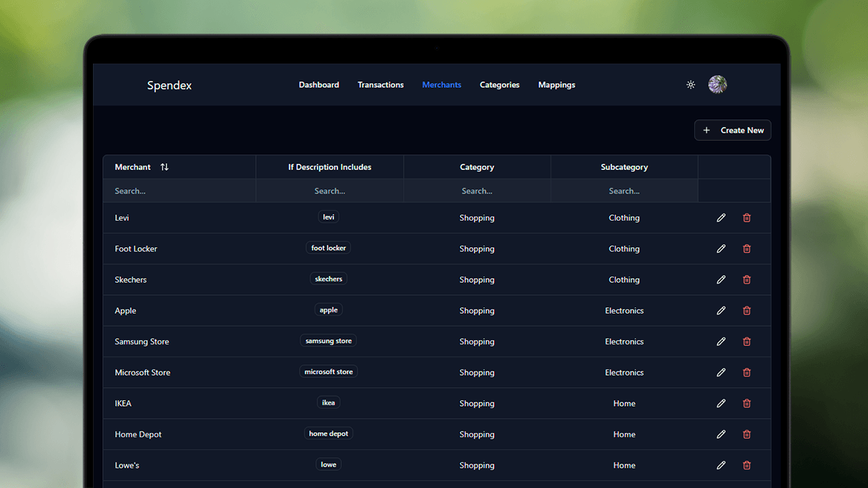Toggle the light/dark theme sun icon
Screen dimensions: 868x488
[x=691, y=85]
